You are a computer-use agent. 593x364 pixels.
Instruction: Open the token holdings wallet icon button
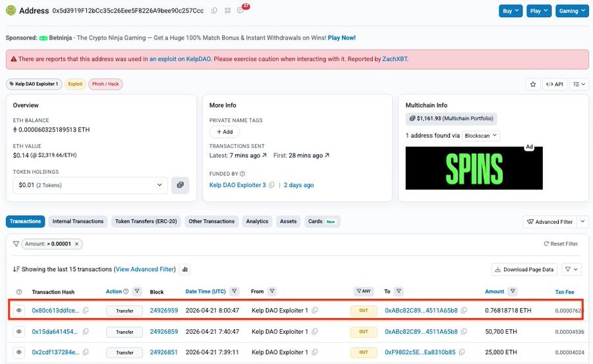tap(180, 186)
